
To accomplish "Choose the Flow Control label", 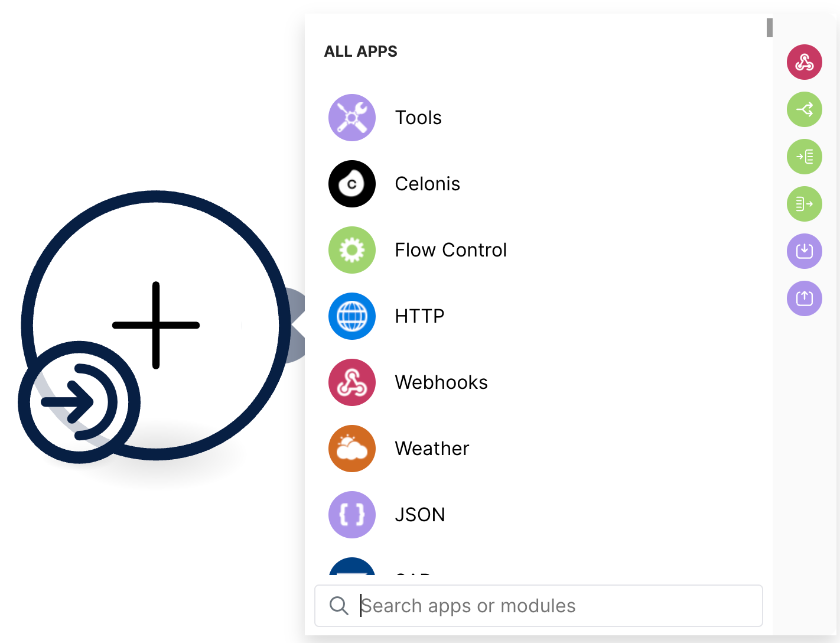I will (451, 250).
